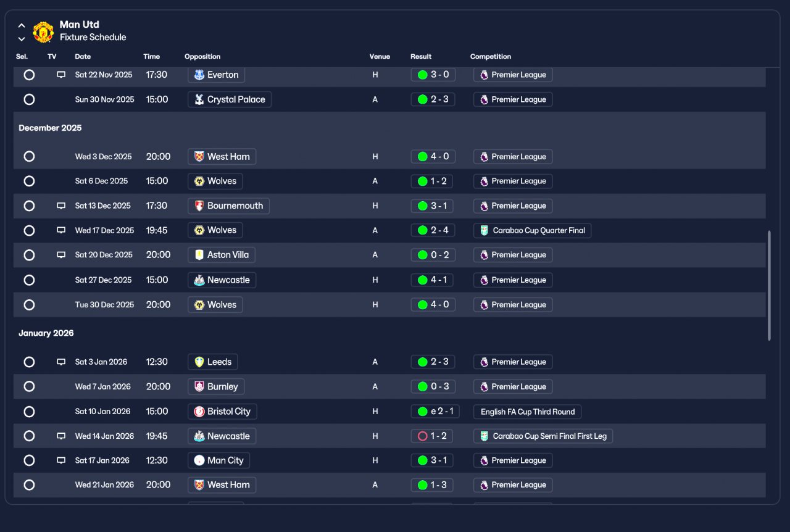Screen dimensions: 790x532
Task: Click the down chevron beside Man Utd
Action: pos(22,39)
